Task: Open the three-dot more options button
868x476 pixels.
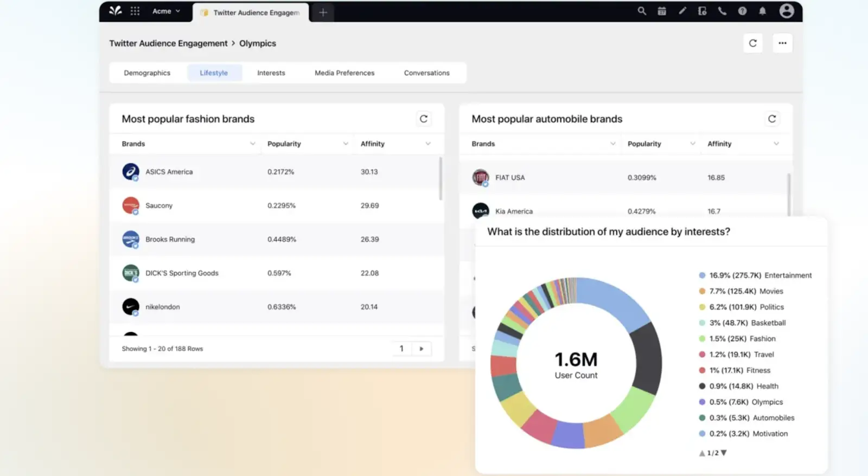Action: point(782,43)
